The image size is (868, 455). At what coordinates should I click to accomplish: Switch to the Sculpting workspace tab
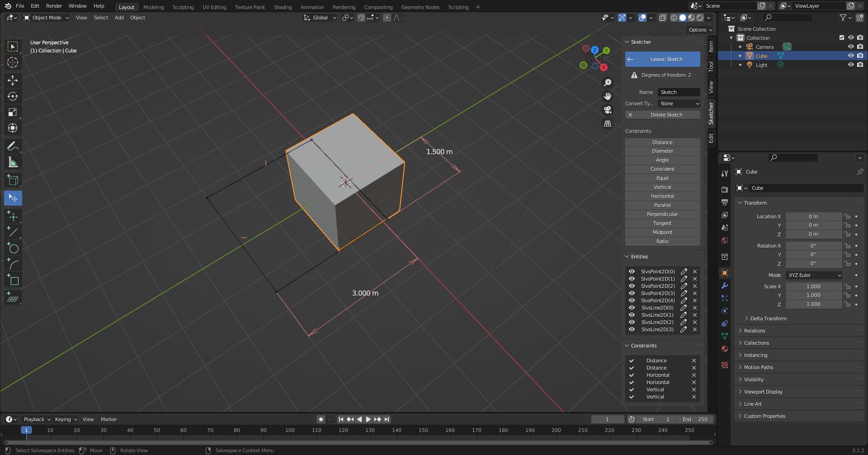click(x=183, y=7)
